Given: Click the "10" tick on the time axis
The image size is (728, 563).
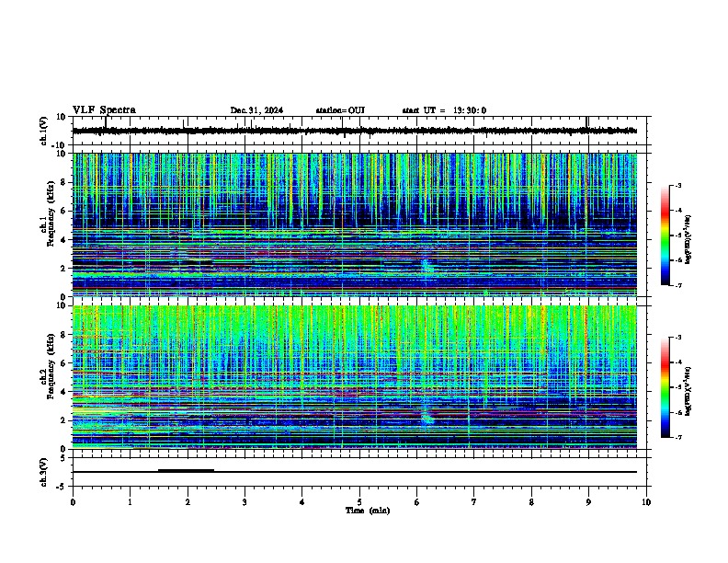Looking at the screenshot, I should pyautogui.click(x=646, y=502).
